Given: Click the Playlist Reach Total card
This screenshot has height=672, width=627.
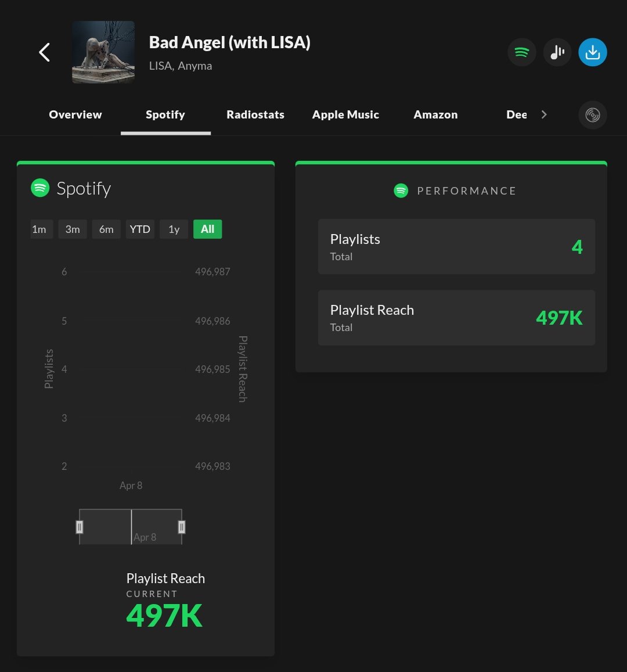Looking at the screenshot, I should click(x=456, y=318).
